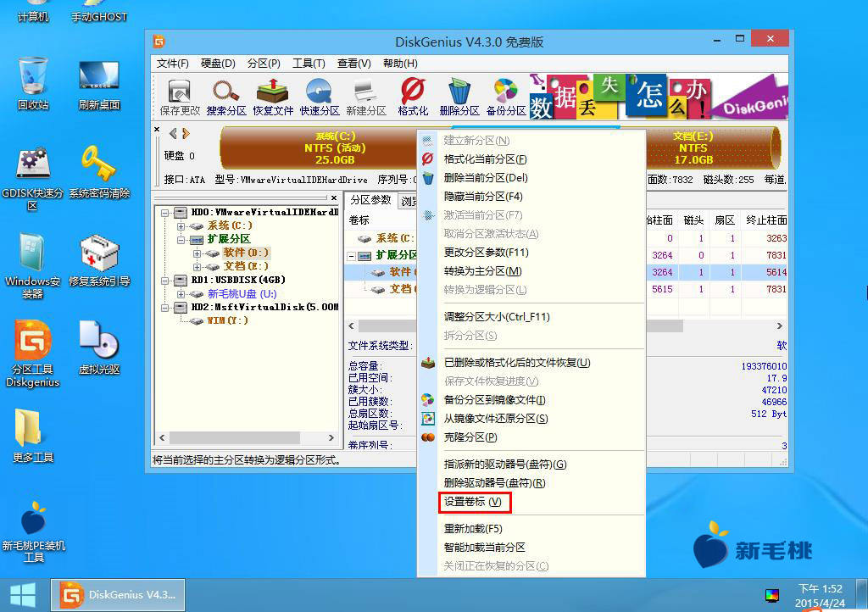Open the 分区(P) menu
The height and width of the screenshot is (612, 868).
pos(264,64)
